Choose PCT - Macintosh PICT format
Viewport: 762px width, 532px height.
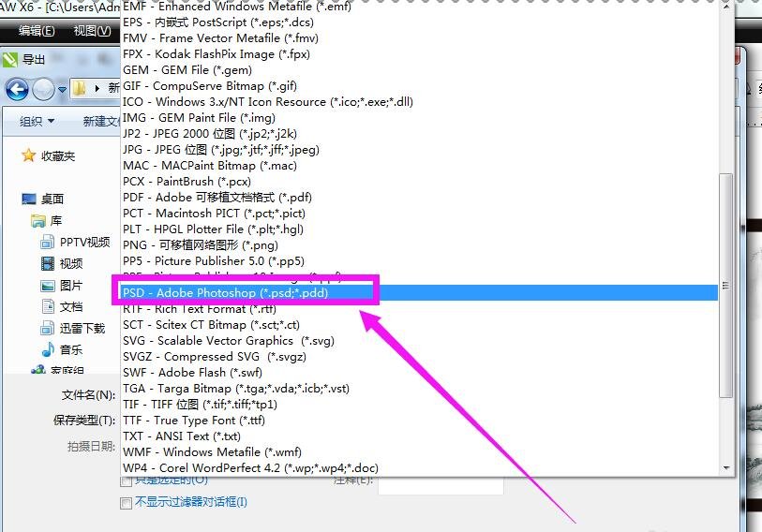419,214
